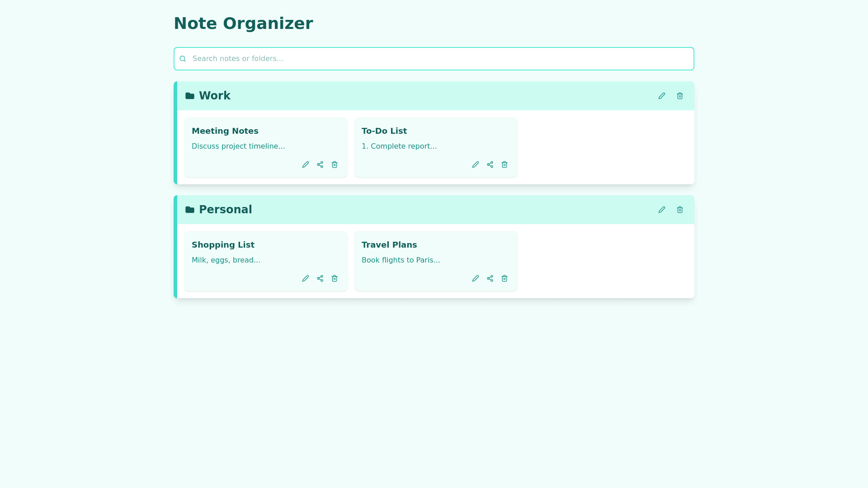
Task: Edit the Shopping List note
Action: [306, 278]
